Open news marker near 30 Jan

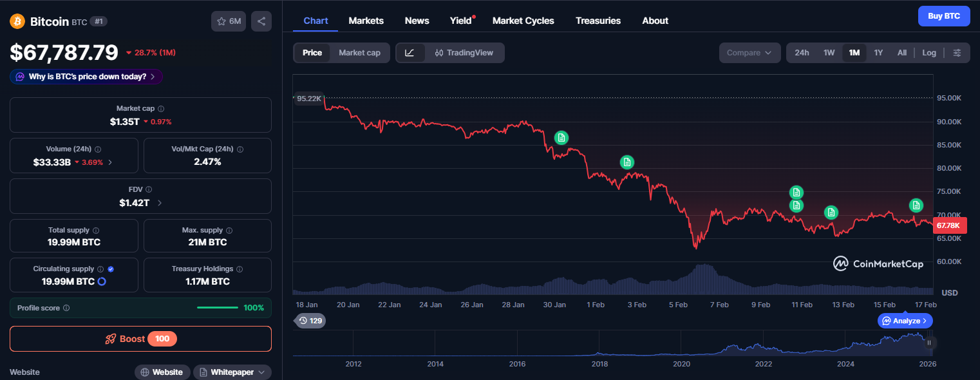[561, 137]
